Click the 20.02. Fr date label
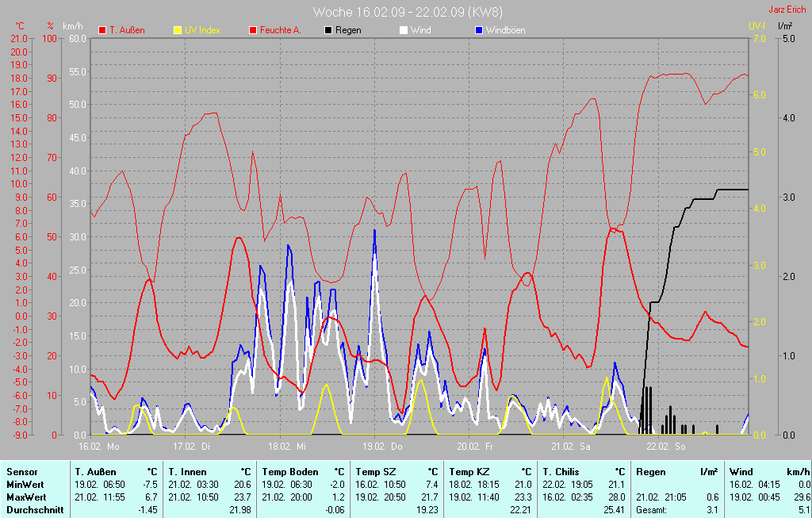Image resolution: width=812 pixels, height=518 pixels. click(x=475, y=447)
